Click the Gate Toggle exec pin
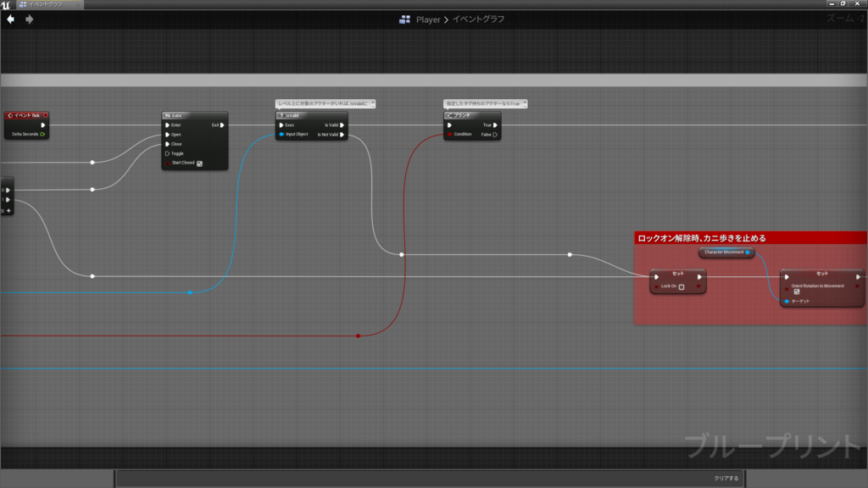Image resolution: width=868 pixels, height=488 pixels. point(167,153)
